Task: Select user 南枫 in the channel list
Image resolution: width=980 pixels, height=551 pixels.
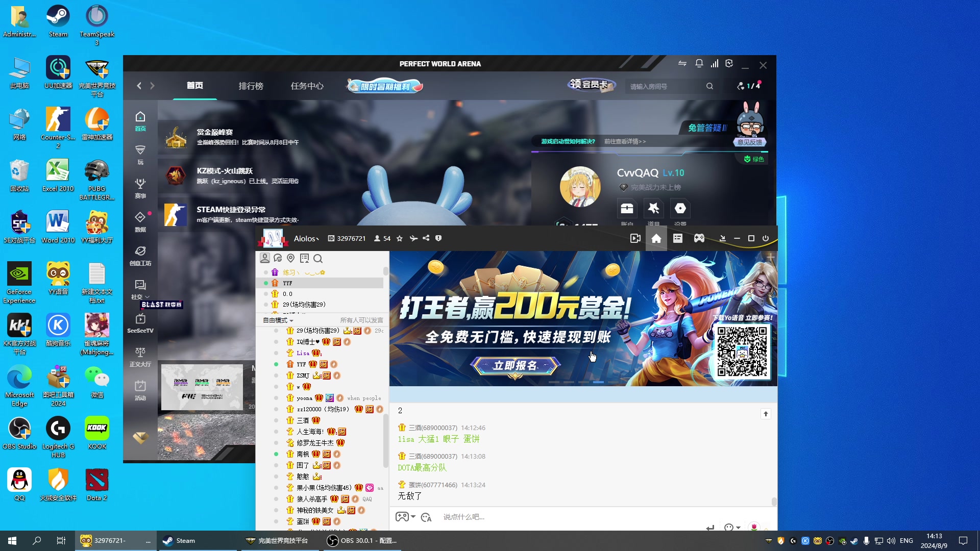Action: (303, 454)
